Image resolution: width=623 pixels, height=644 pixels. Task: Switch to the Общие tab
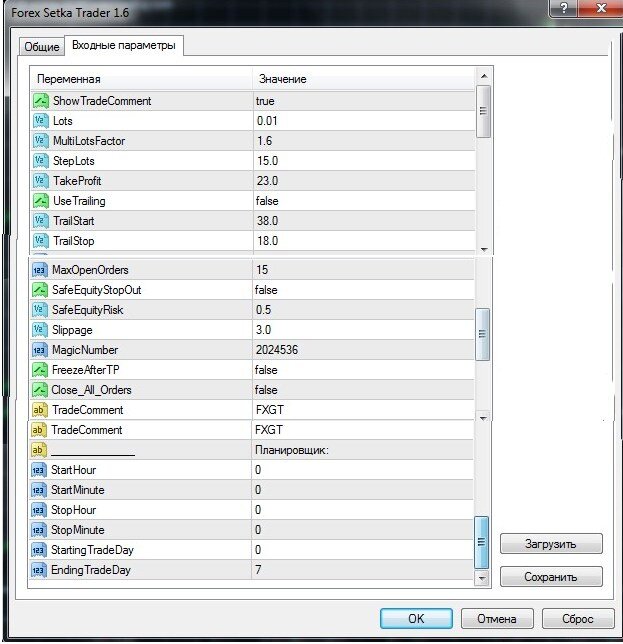pos(41,46)
